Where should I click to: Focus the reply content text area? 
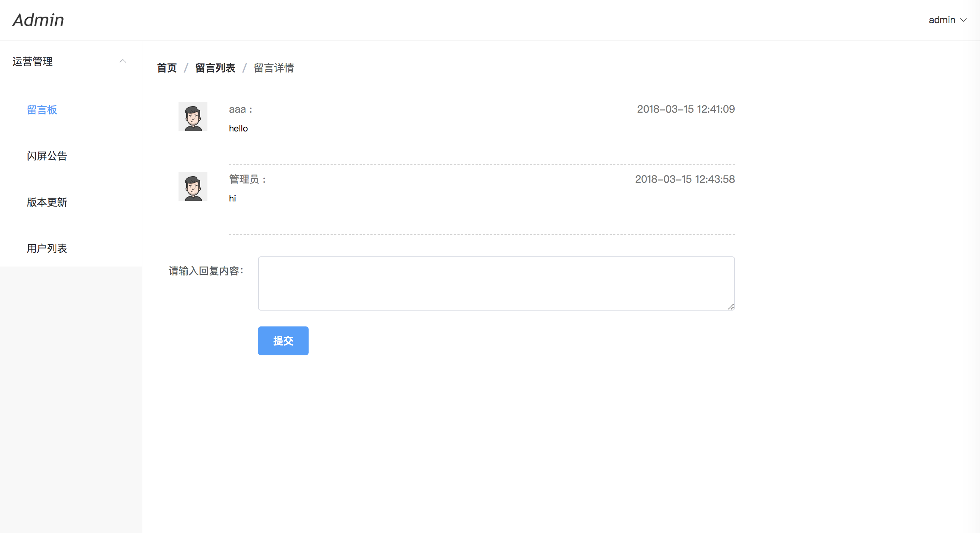496,283
